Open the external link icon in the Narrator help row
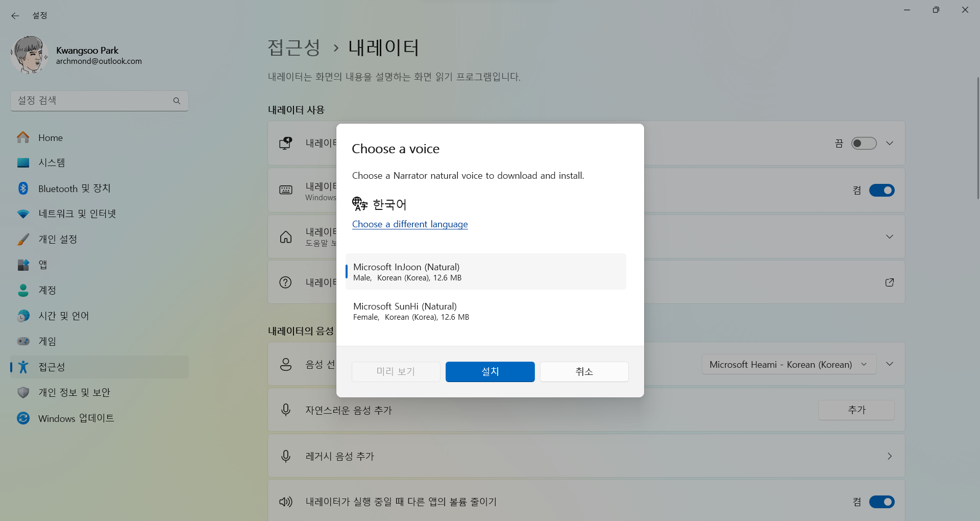The width and height of the screenshot is (980, 521). click(x=890, y=282)
